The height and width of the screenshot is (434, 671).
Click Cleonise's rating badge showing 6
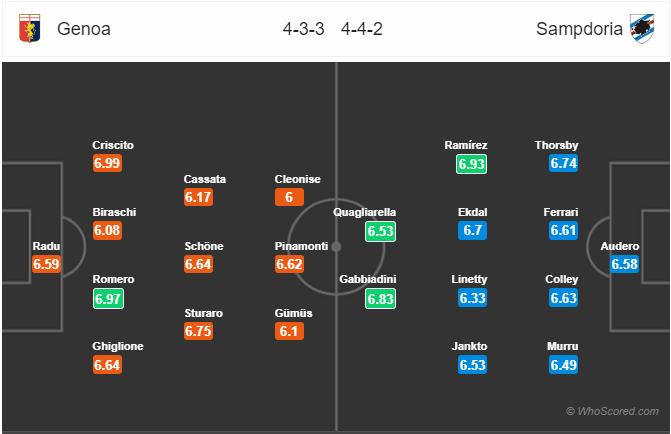pyautogui.click(x=289, y=197)
